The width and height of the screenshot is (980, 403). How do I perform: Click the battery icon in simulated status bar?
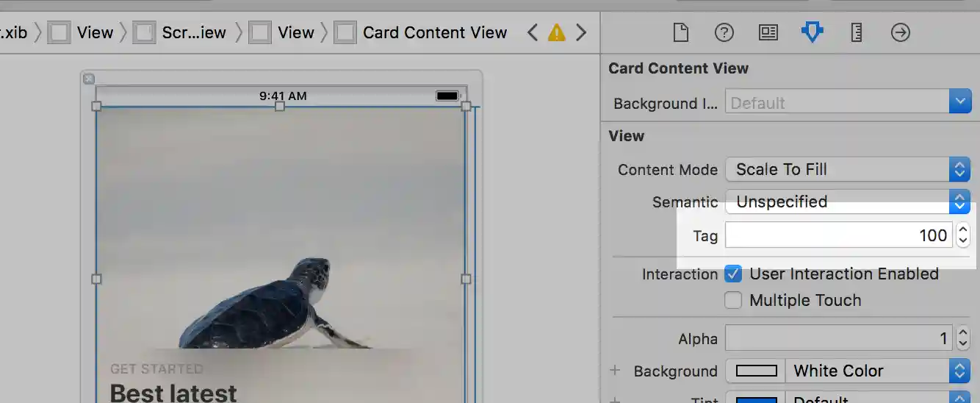coord(447,96)
